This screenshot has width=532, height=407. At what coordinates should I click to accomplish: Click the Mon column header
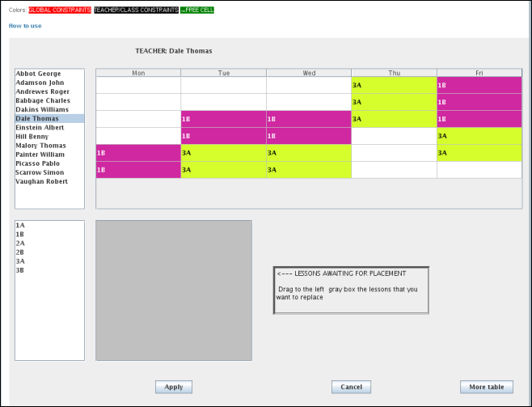click(x=138, y=73)
